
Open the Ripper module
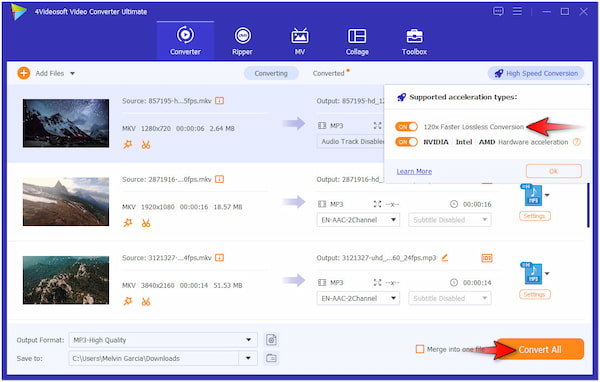click(242, 41)
